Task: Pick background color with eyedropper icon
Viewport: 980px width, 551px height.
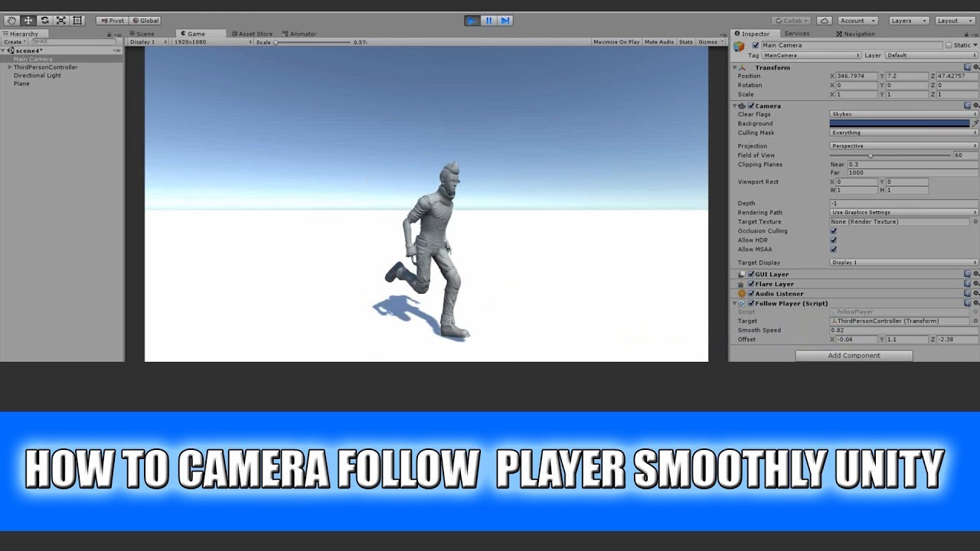Action: tap(975, 123)
